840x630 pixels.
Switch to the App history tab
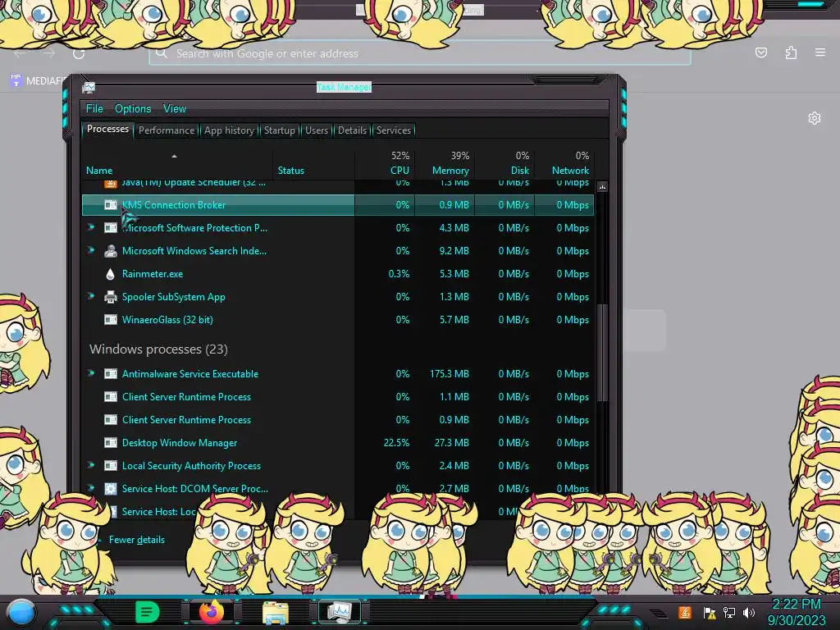click(229, 130)
